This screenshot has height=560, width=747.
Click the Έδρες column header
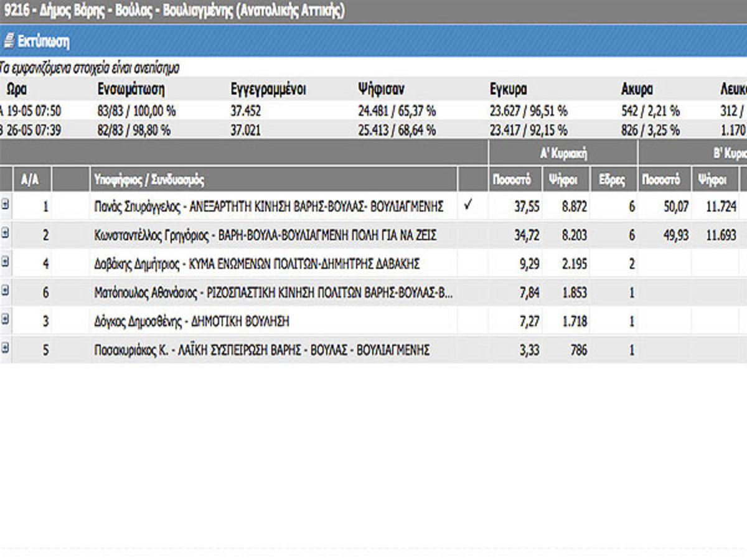[x=611, y=180]
